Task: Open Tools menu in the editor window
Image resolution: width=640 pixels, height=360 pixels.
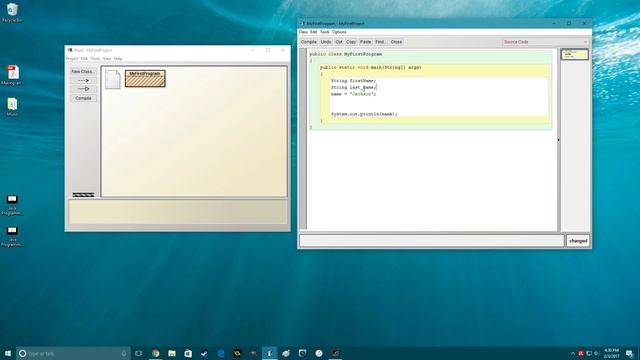Action: point(324,32)
